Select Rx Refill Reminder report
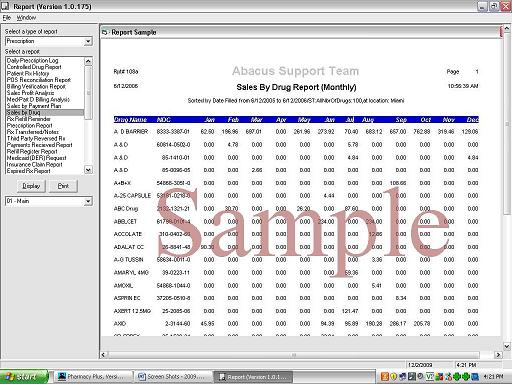512x384 pixels. click(x=29, y=119)
